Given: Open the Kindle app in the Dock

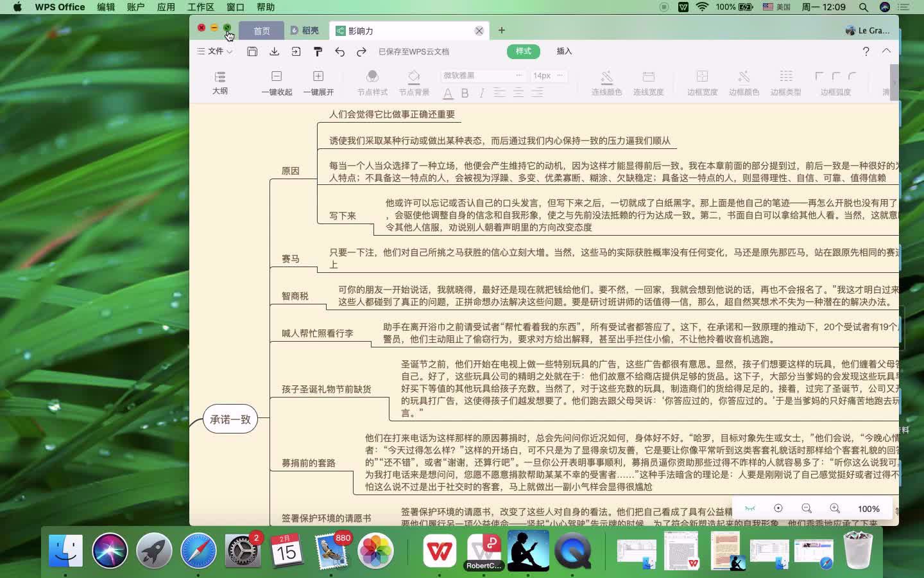Looking at the screenshot, I should coord(529,550).
